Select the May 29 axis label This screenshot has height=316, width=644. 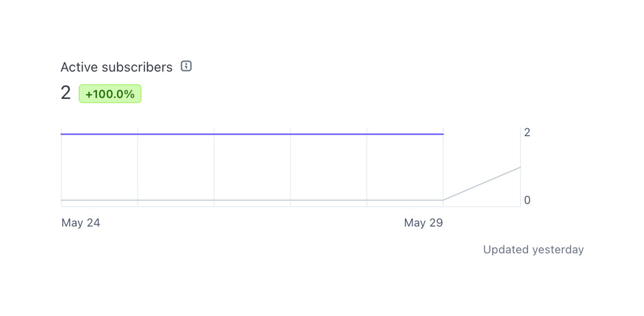423,223
